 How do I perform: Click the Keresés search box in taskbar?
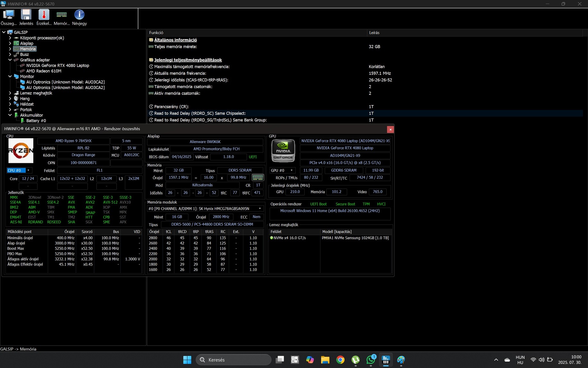(233, 360)
